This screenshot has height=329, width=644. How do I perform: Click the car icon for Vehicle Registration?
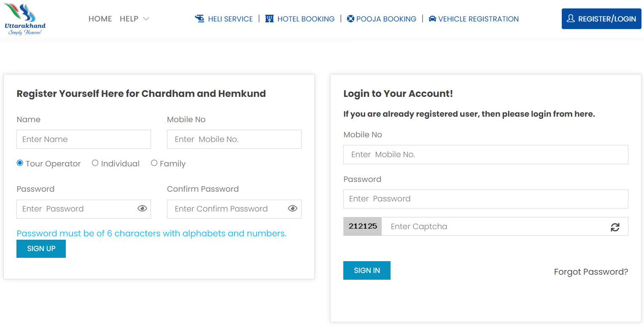pyautogui.click(x=432, y=19)
